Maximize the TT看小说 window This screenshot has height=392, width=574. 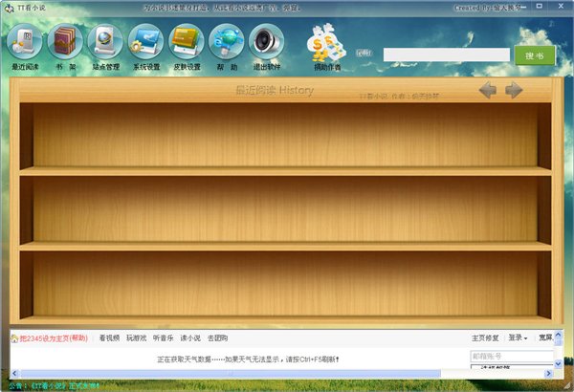click(540, 7)
